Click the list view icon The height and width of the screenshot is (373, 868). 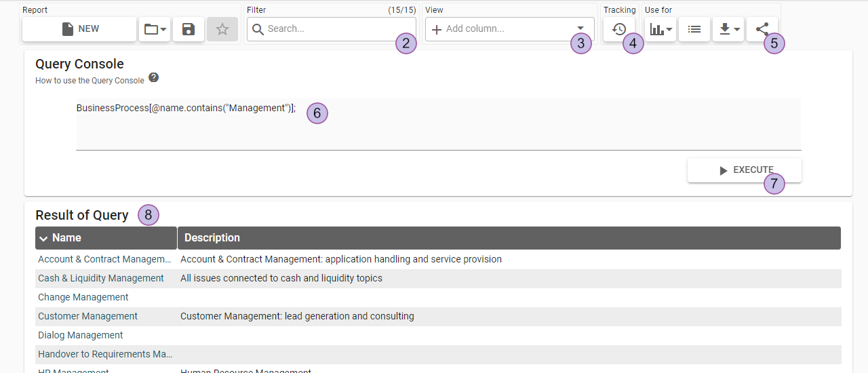click(694, 29)
